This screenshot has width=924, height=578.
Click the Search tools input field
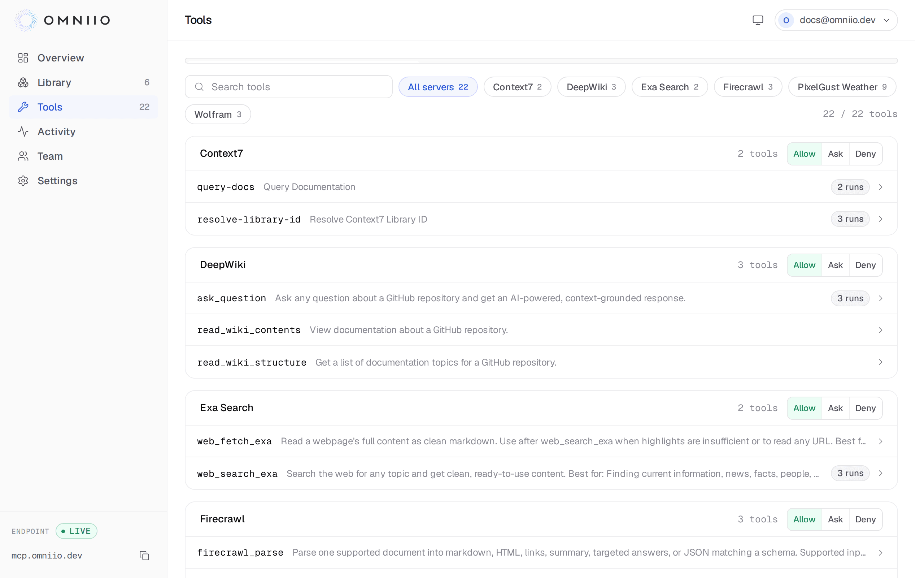(288, 87)
